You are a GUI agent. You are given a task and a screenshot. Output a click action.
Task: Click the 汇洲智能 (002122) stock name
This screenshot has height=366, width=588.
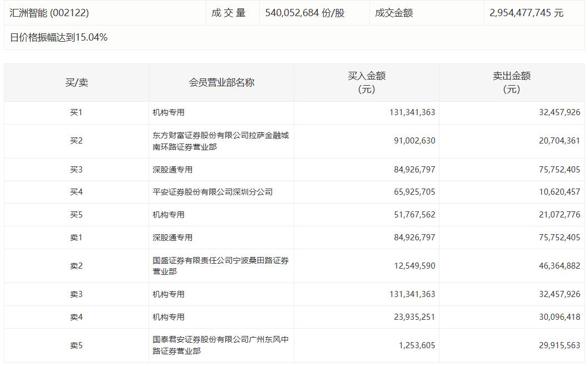[49, 13]
